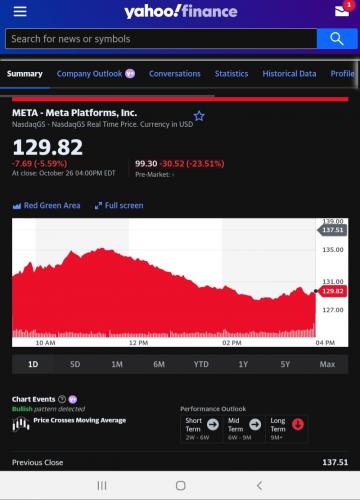Viewport: 360px width, 500px height.
Task: Switch to the Statistics tab
Action: pyautogui.click(x=231, y=74)
